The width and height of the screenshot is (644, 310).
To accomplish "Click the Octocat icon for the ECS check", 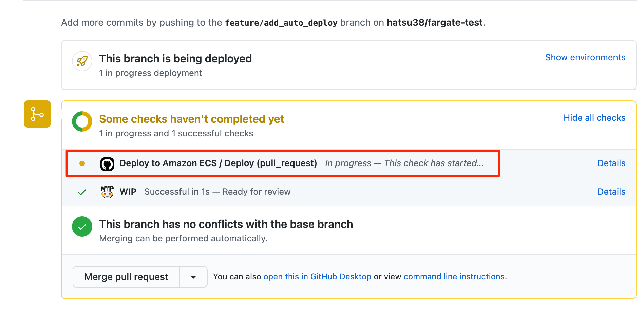I will point(107,163).
